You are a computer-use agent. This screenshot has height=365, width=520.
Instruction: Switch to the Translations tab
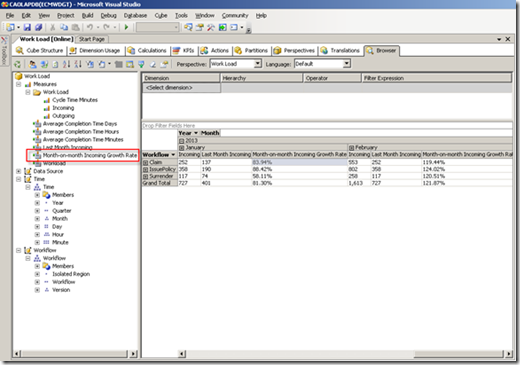coord(341,51)
